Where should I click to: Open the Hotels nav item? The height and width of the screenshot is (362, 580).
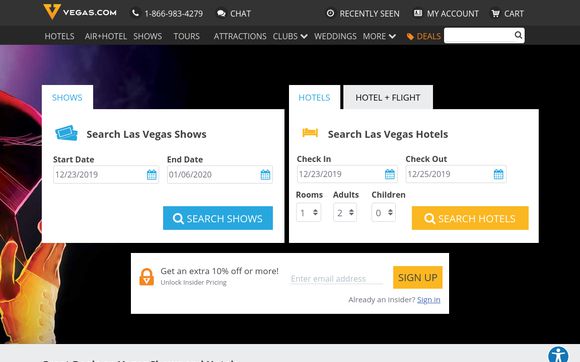pos(59,36)
